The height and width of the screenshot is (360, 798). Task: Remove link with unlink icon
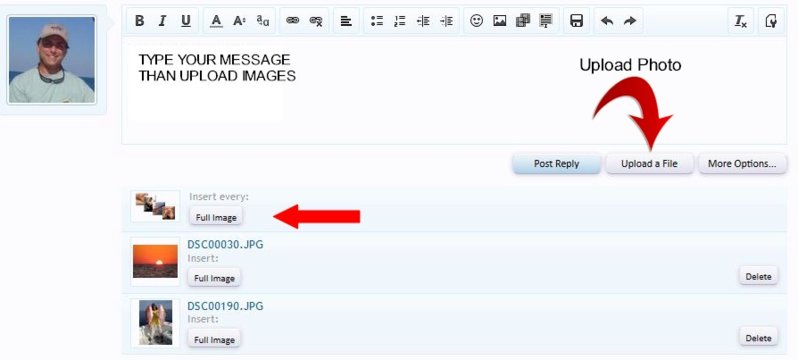tap(316, 21)
